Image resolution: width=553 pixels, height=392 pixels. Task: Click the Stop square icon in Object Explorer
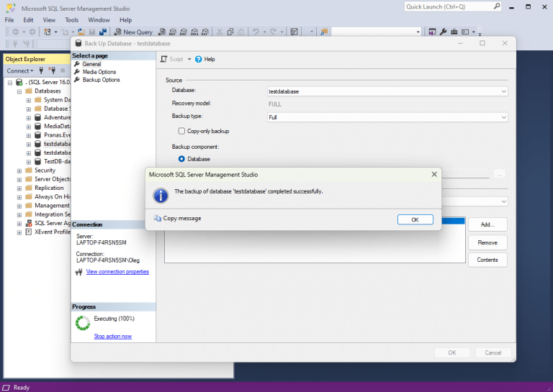pyautogui.click(x=63, y=70)
